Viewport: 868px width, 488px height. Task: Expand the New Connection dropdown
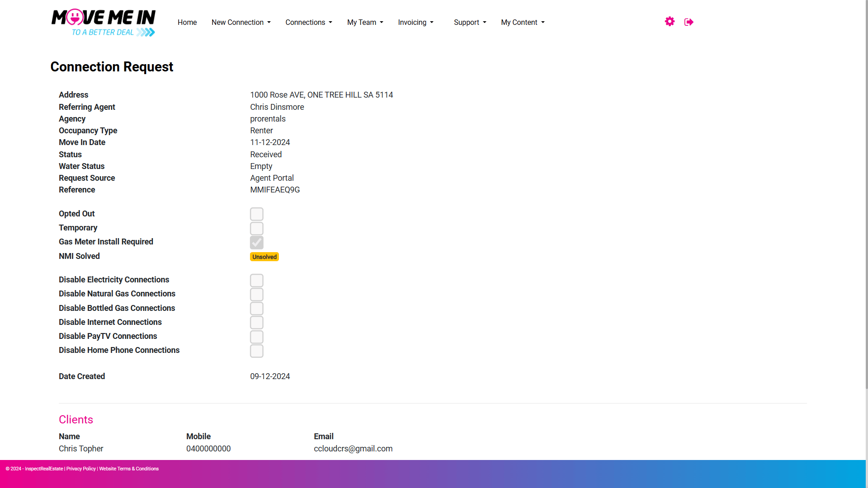point(241,22)
